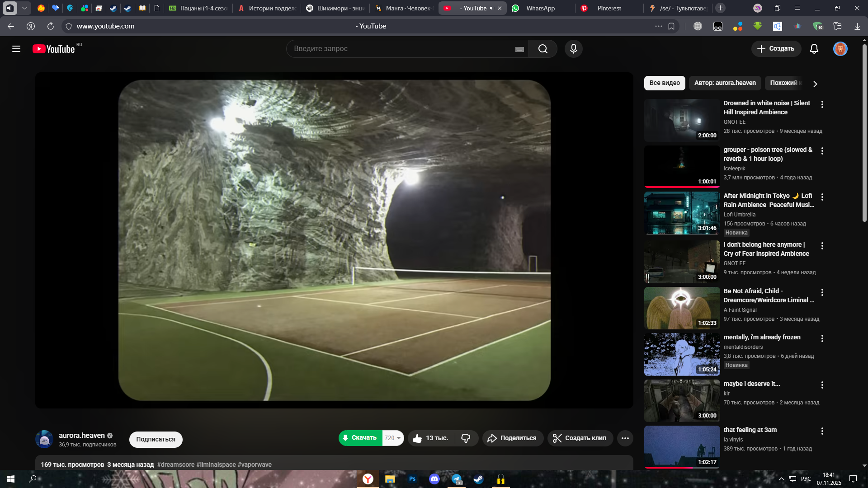The width and height of the screenshot is (868, 488).
Task: Click the dislike thumbs-down icon
Action: (x=466, y=438)
